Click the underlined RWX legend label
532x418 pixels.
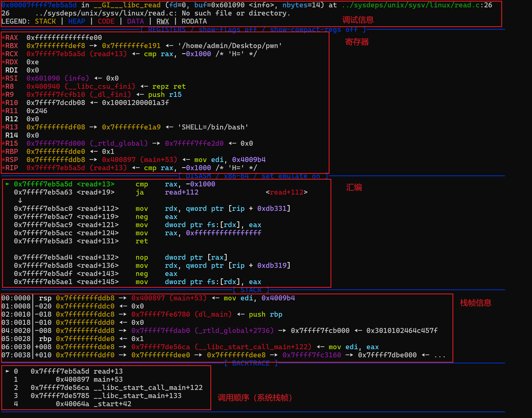pyautogui.click(x=163, y=21)
